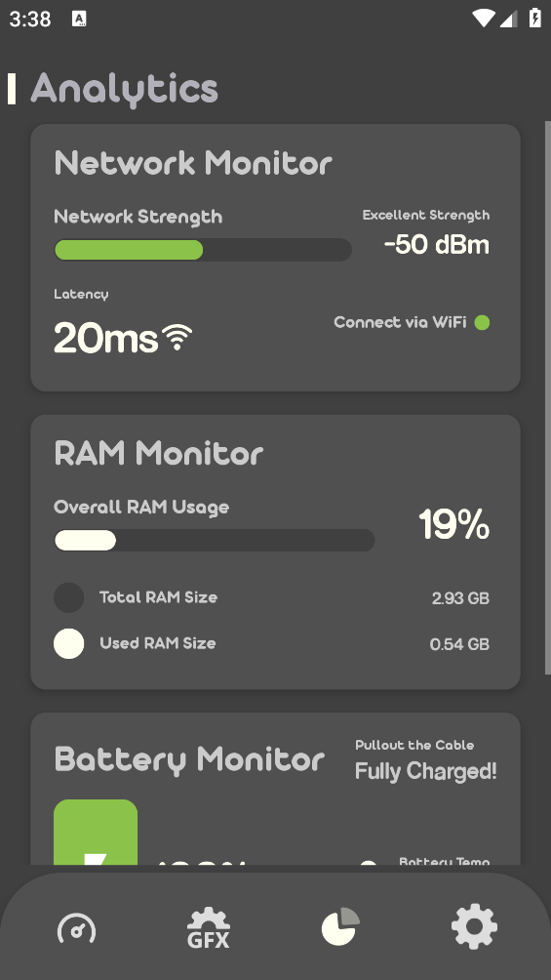Tap the battery status icon in status bar
551x980 pixels.
(535, 18)
